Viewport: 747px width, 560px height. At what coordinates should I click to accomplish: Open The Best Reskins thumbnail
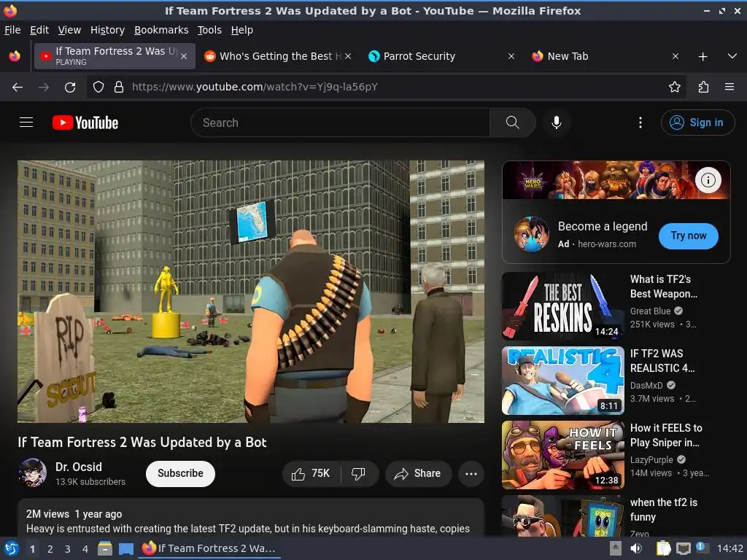(x=562, y=306)
